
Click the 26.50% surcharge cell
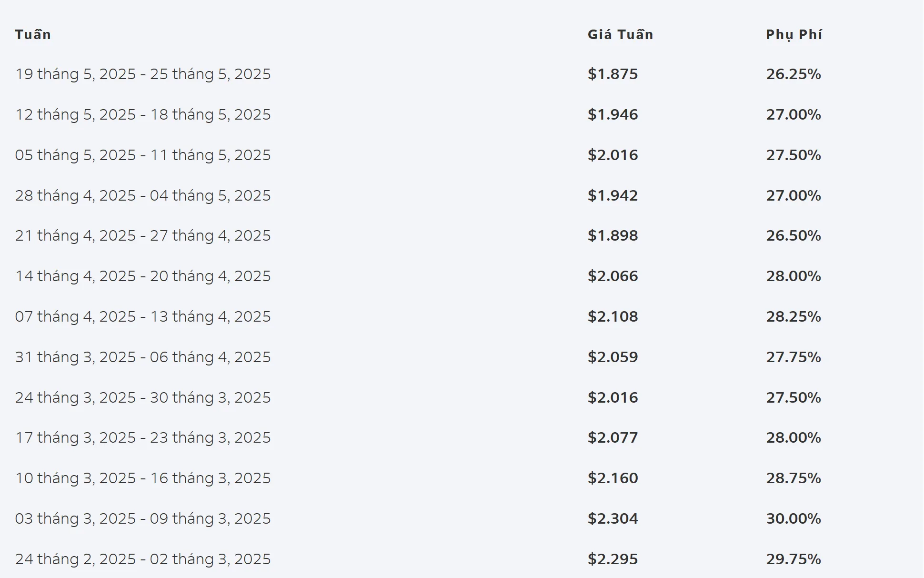pos(793,235)
